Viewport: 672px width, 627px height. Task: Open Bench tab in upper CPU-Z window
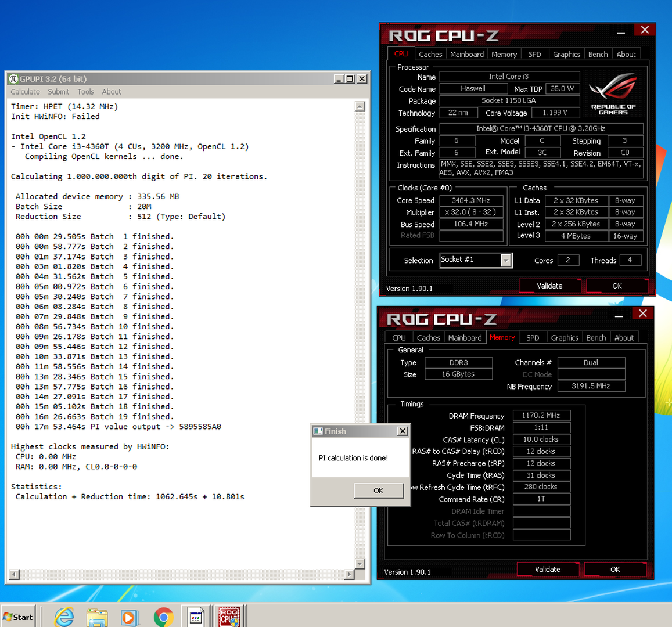598,55
